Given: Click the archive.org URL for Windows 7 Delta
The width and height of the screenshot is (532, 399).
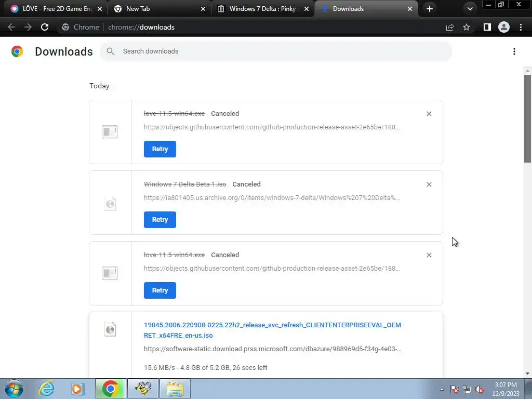Looking at the screenshot, I should coord(272,198).
